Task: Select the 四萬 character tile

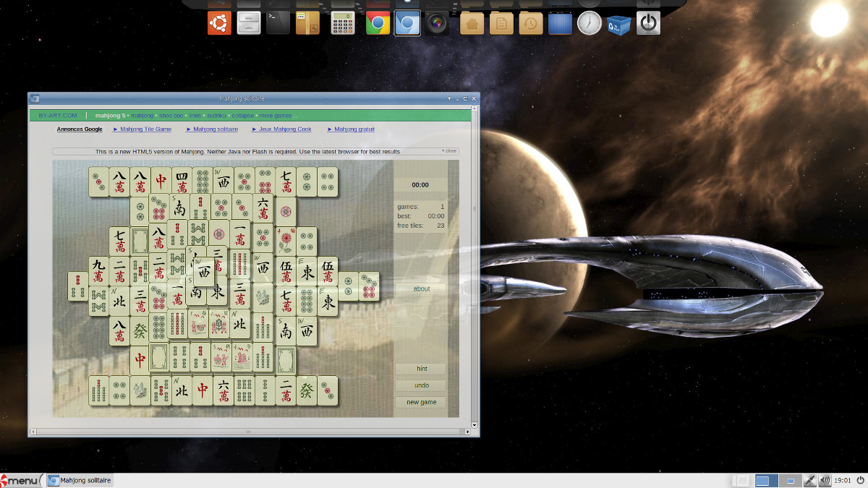Action: click(x=182, y=181)
